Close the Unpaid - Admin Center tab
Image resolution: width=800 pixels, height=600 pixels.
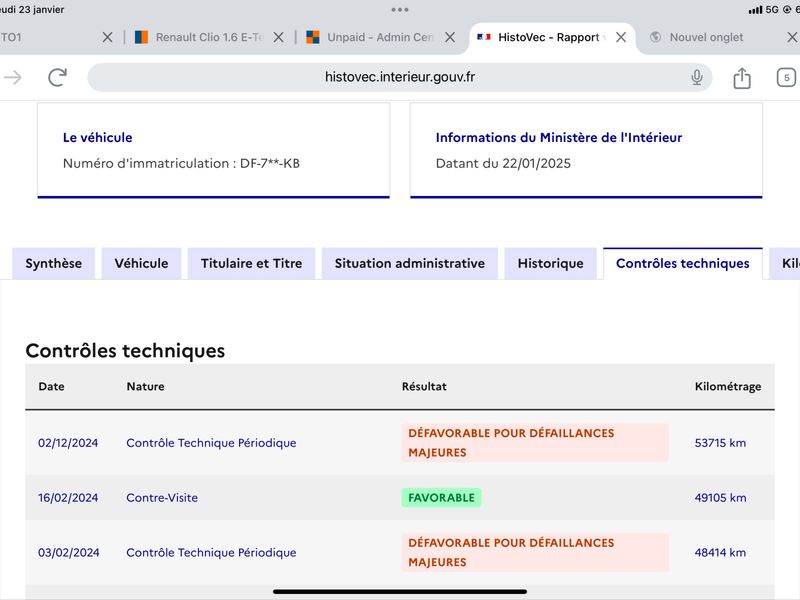449,37
